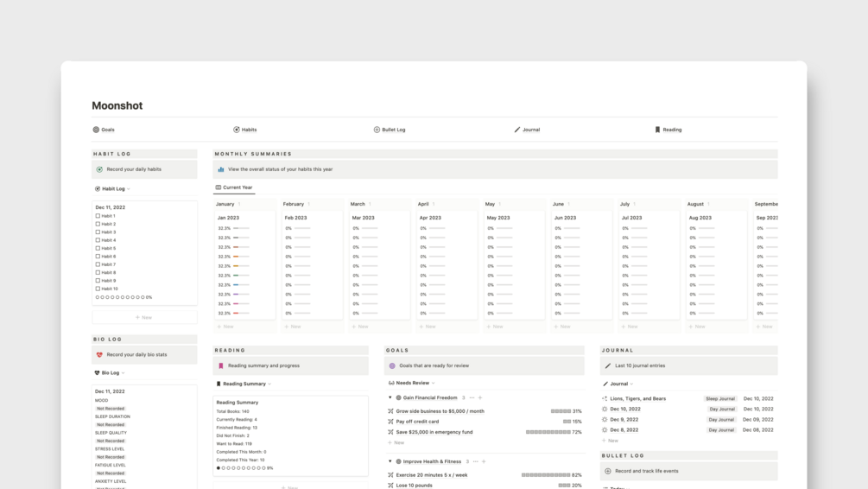Open the Reading page link
Screen dimensions: 868x489
pyautogui.click(x=668, y=130)
